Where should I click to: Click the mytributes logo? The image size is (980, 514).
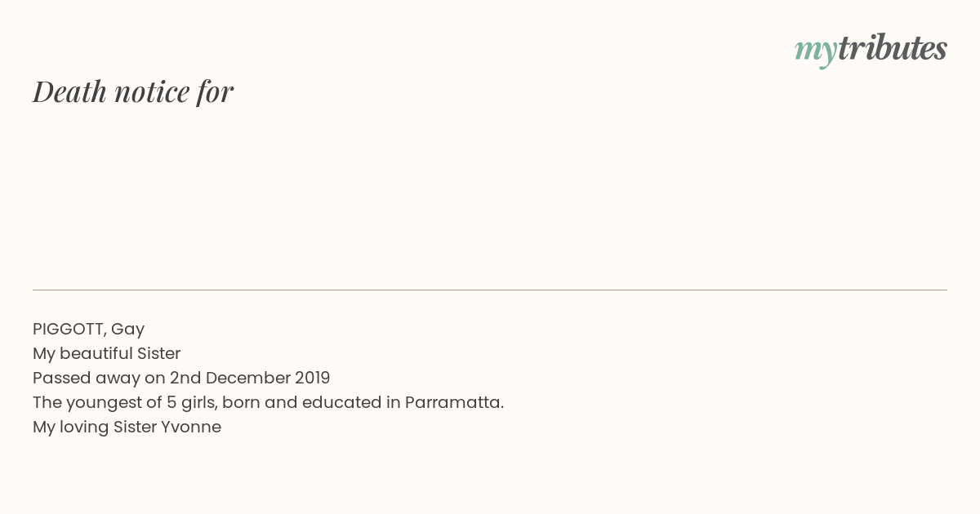point(871,50)
